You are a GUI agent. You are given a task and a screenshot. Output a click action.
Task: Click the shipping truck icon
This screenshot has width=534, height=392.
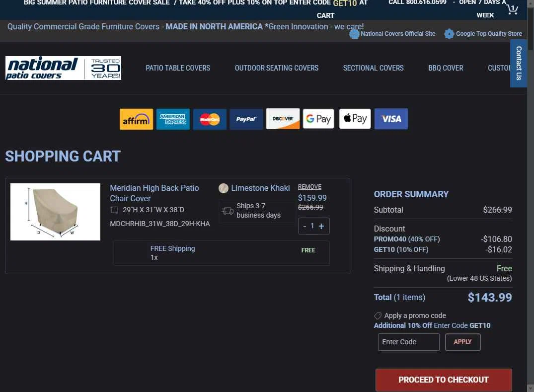[x=228, y=211]
